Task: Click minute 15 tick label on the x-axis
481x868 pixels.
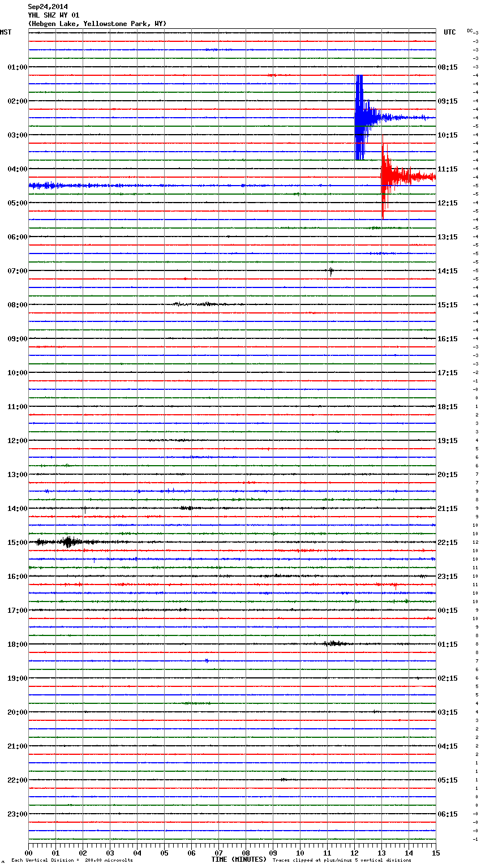Action: pos(436,853)
